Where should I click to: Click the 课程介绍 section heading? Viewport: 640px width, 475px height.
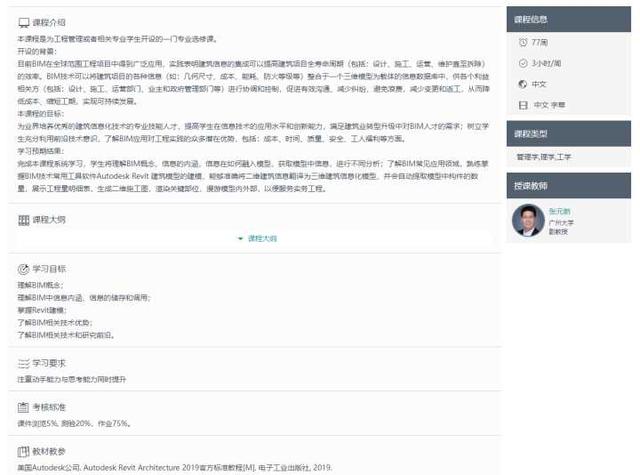(50, 21)
